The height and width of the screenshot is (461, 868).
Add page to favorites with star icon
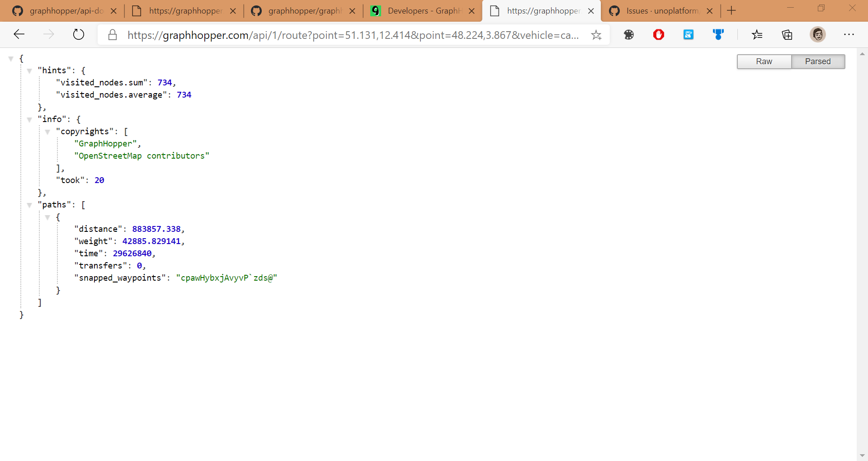(596, 35)
